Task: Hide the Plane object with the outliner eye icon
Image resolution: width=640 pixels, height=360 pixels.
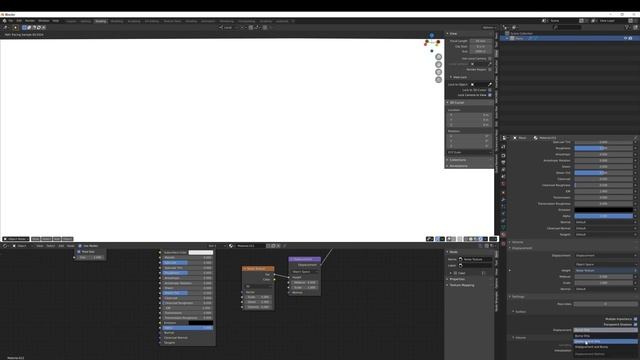Action: click(625, 38)
